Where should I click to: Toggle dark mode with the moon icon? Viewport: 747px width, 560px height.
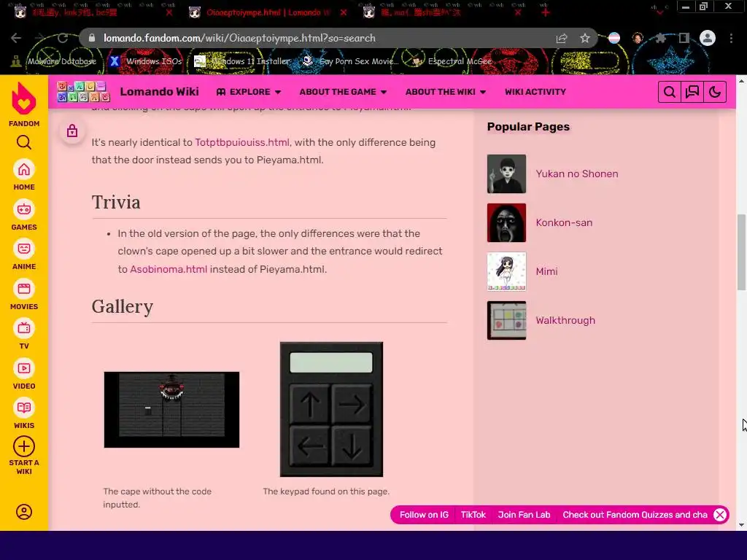point(715,92)
